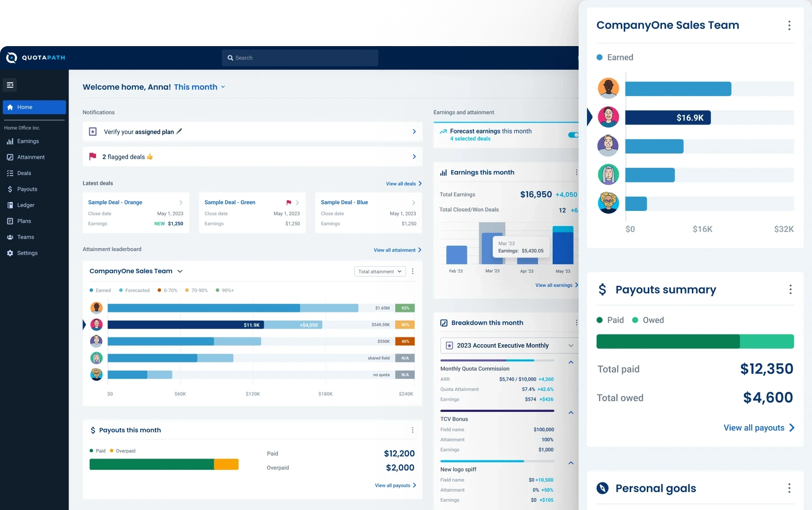Image resolution: width=812 pixels, height=510 pixels.
Task: Open the Total attainment dropdown
Action: coord(380,272)
